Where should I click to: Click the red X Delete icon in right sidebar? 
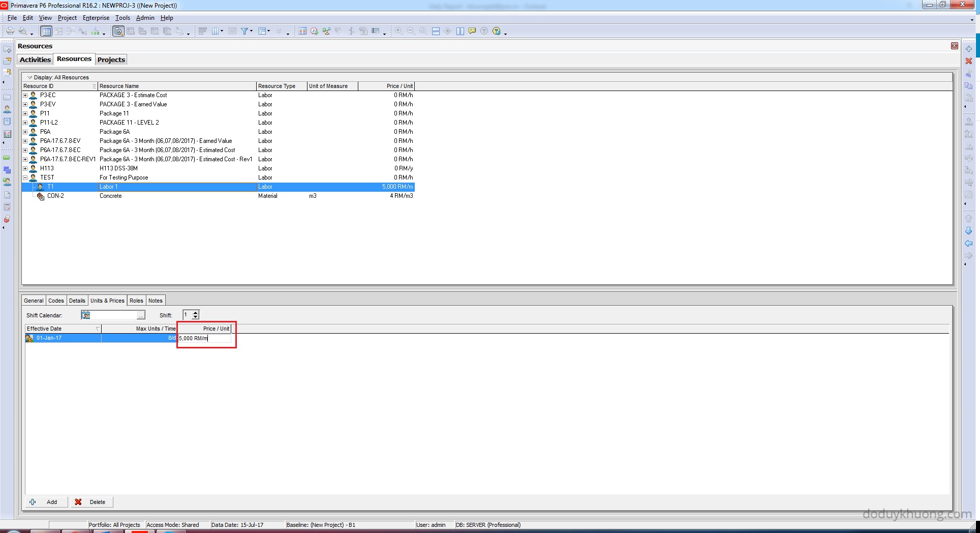pyautogui.click(x=969, y=61)
